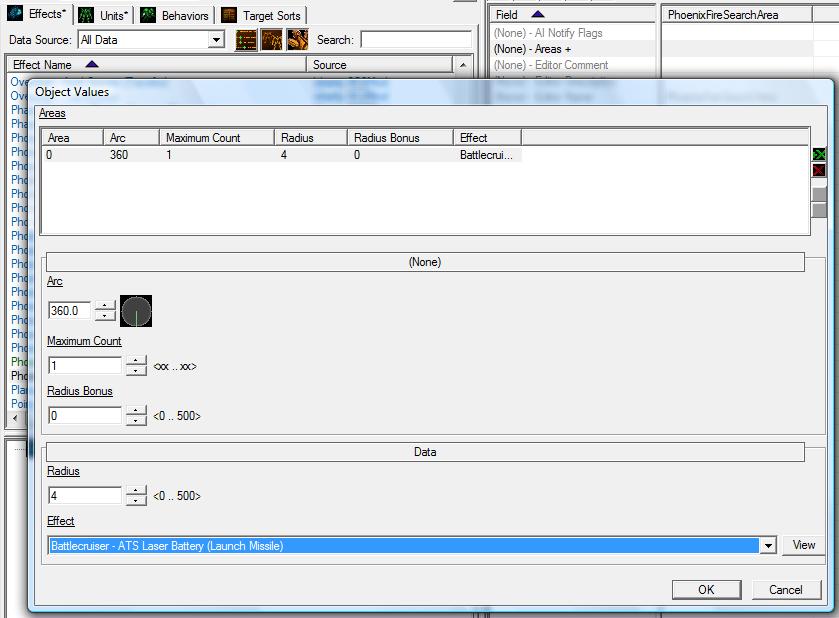
Task: Click the View button beside Effect
Action: coord(803,545)
